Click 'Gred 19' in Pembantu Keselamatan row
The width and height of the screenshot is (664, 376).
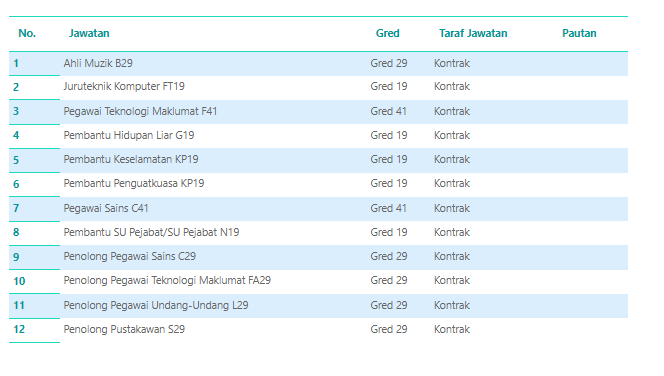click(x=389, y=160)
